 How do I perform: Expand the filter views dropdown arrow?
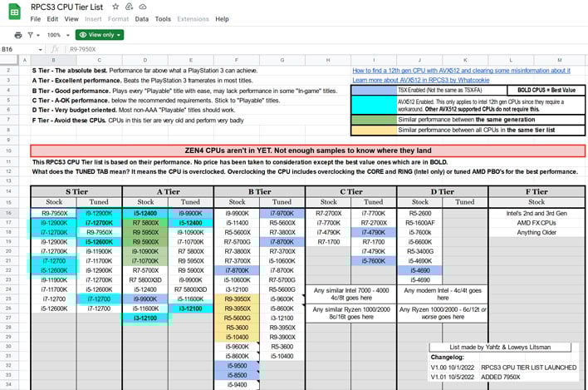tap(38, 35)
